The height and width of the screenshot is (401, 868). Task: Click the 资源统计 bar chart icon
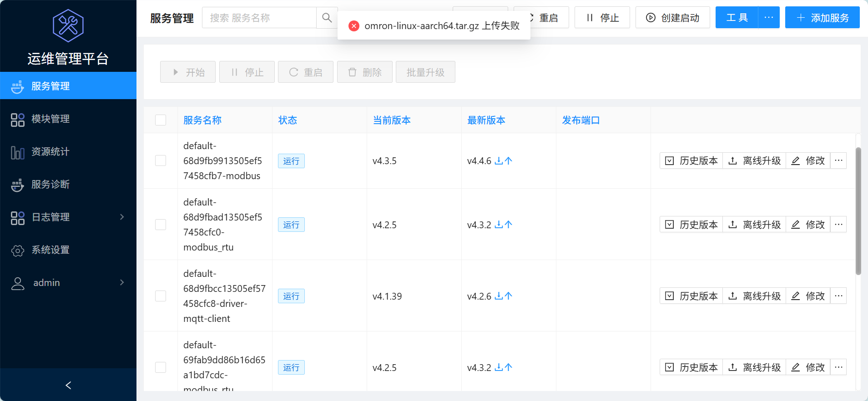tap(18, 152)
